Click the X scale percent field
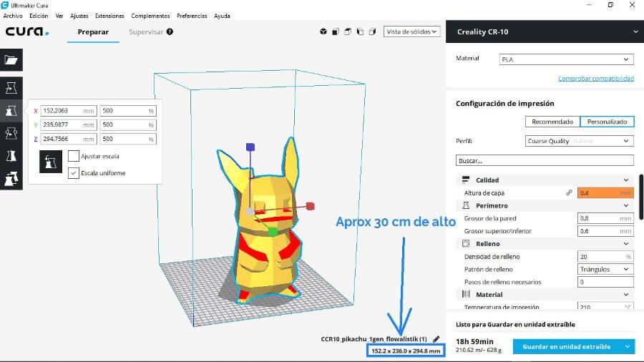Screen dimensions: 644x362 coord(128,111)
